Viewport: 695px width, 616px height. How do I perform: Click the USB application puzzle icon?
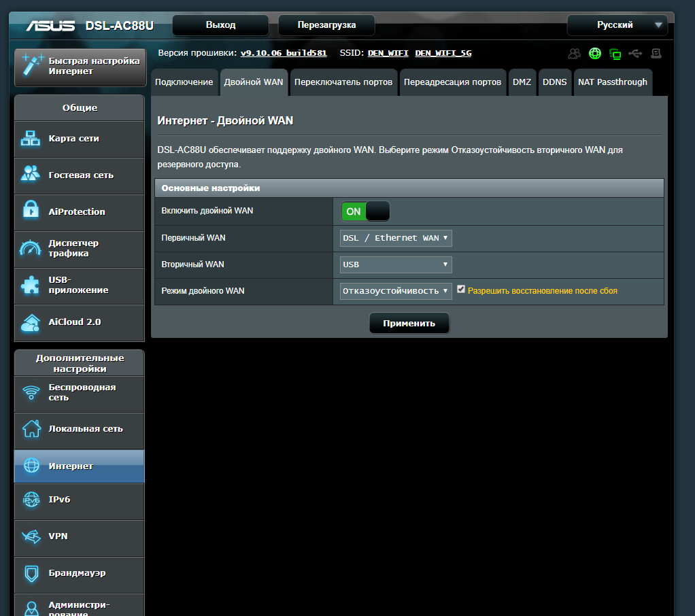point(30,285)
